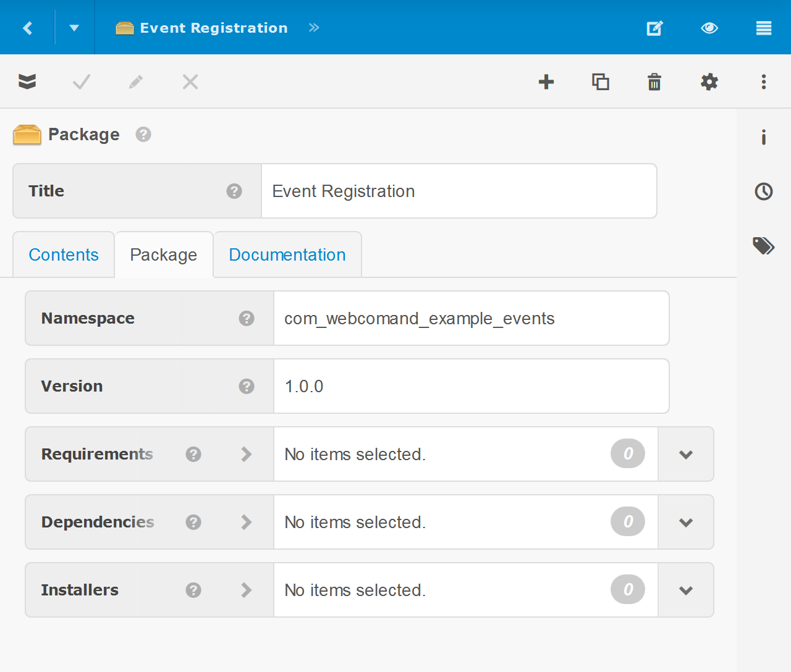
Task: Click the help icon next to Version
Action: (247, 387)
